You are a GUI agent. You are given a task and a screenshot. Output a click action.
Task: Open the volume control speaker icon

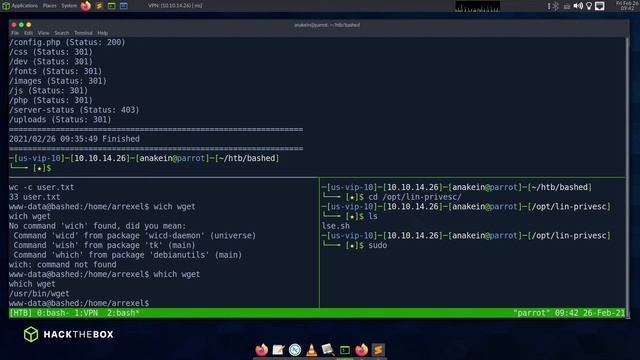578,6
